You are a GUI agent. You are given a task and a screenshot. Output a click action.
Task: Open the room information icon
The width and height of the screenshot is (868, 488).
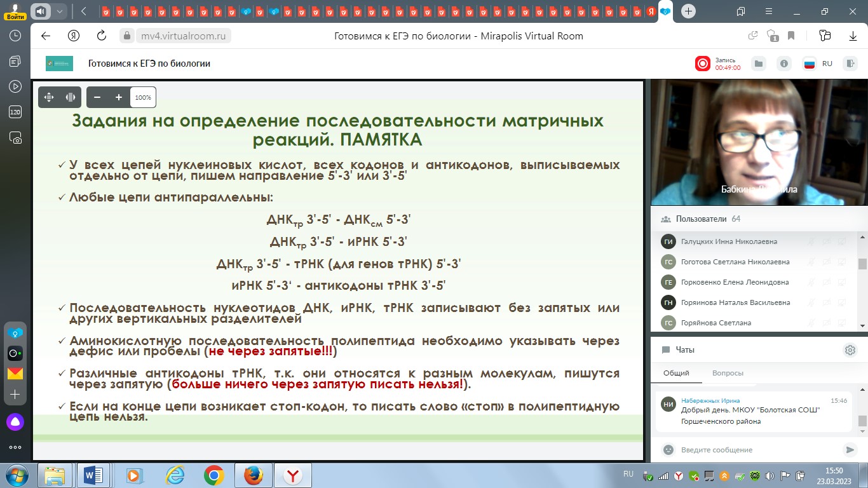(x=784, y=64)
